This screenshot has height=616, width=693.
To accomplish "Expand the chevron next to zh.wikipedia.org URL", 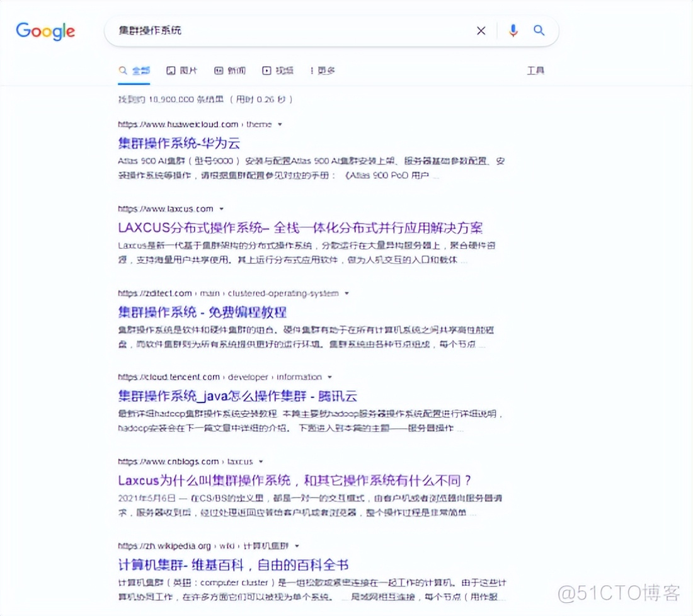I will pyautogui.click(x=297, y=545).
